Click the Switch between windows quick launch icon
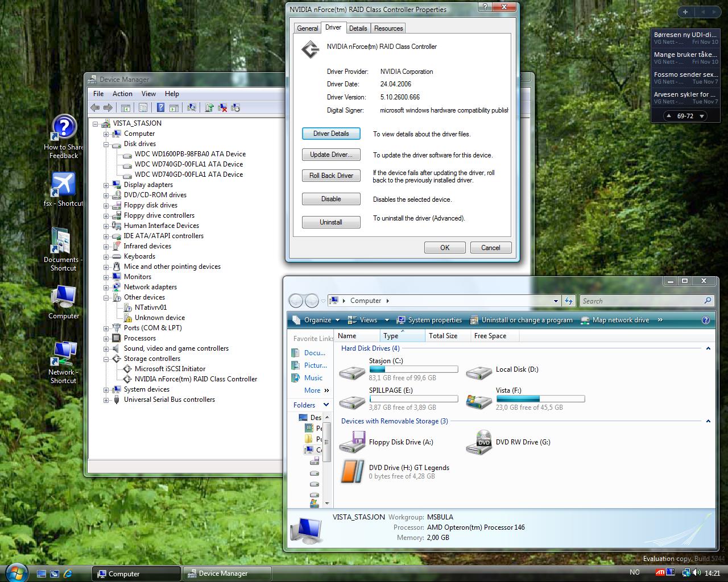Screen dimensions: 728x582 pos(55,573)
